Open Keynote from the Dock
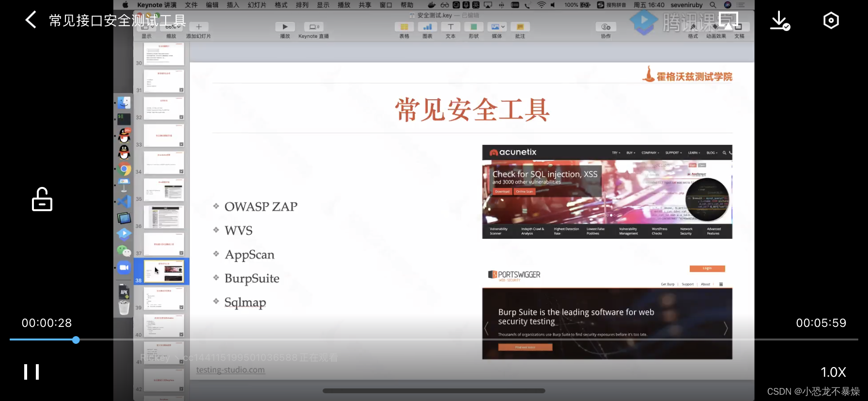The height and width of the screenshot is (401, 868). [124, 185]
